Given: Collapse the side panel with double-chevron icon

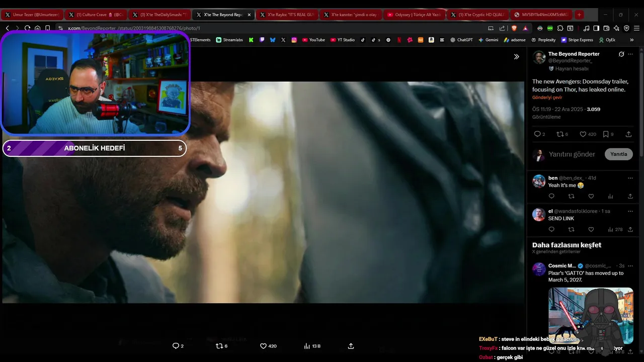Looking at the screenshot, I should click(x=516, y=57).
